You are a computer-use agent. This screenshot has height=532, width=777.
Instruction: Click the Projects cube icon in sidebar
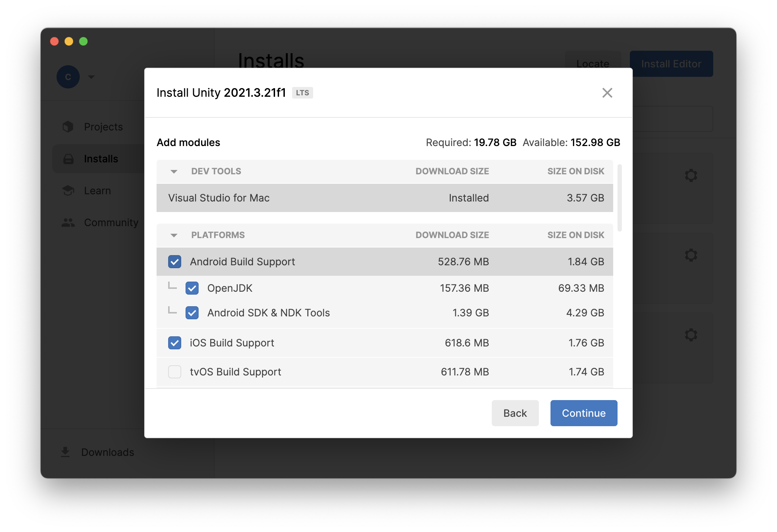click(x=68, y=127)
